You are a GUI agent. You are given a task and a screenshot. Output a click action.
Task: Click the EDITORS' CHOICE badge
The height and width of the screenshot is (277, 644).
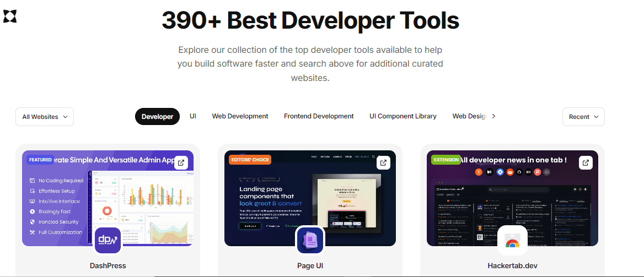coord(250,160)
